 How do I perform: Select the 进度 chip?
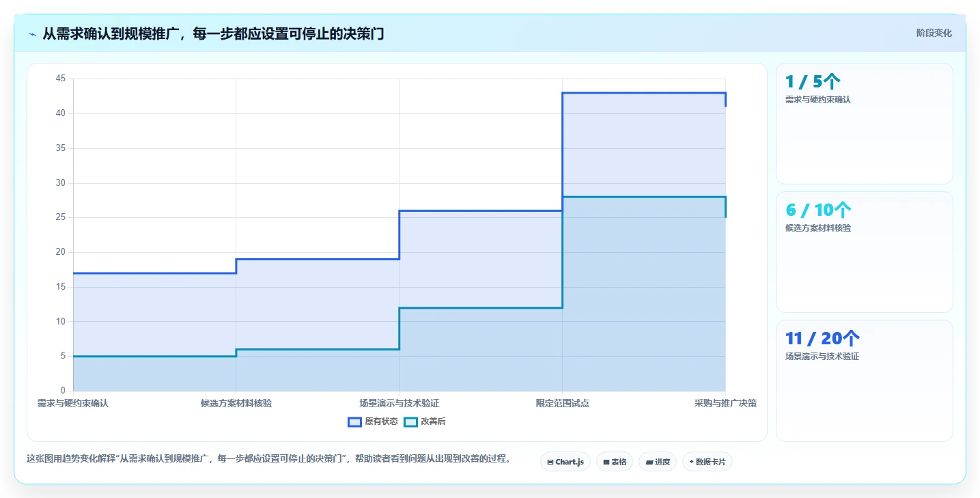[658, 462]
